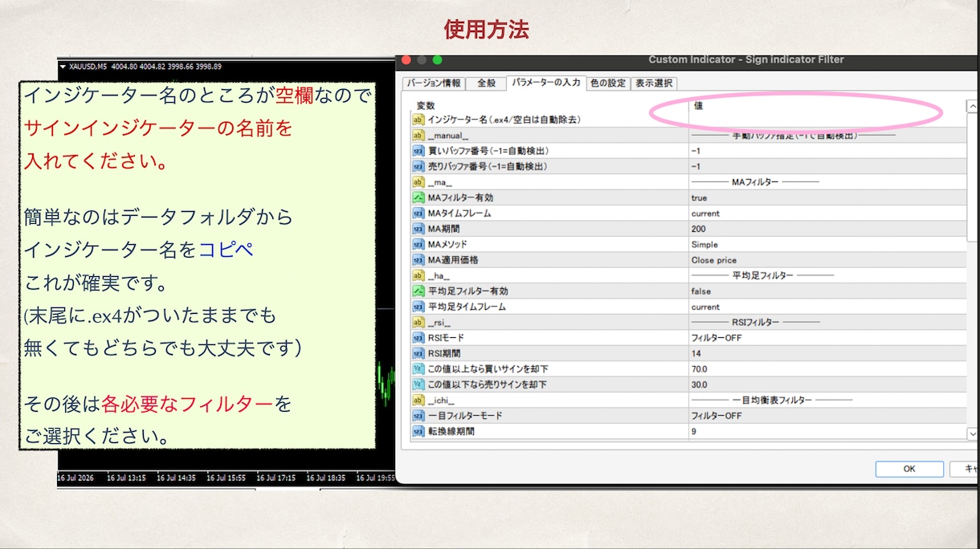Open the MA適用価格 dropdown showing Close price

click(x=827, y=260)
